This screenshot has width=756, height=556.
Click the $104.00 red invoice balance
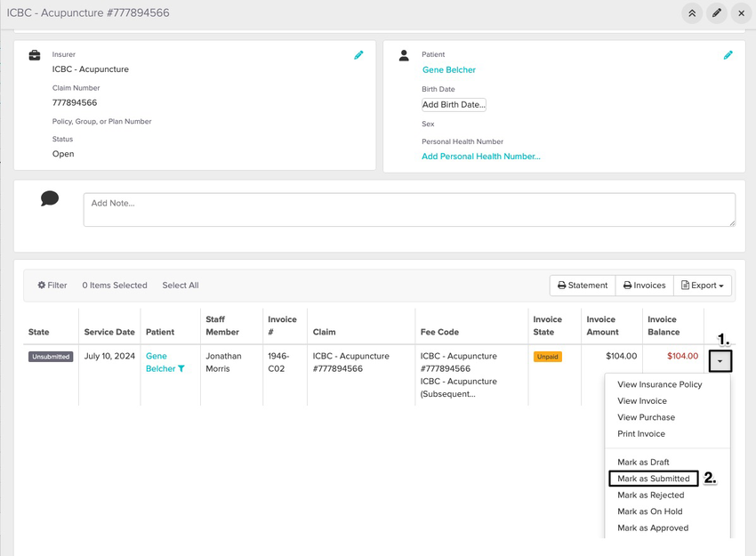point(682,356)
